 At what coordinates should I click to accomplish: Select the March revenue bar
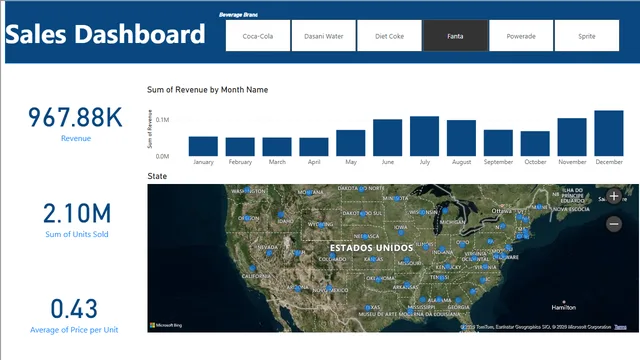tap(277, 147)
